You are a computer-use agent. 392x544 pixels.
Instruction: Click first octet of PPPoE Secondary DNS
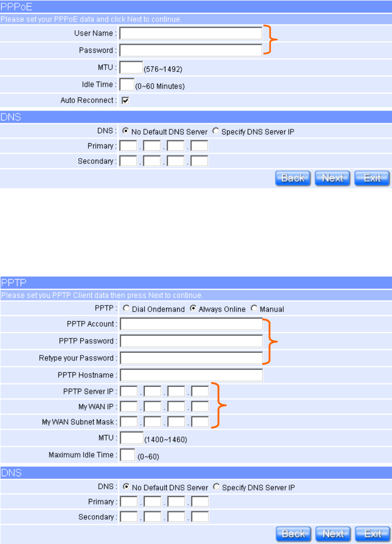128,161
